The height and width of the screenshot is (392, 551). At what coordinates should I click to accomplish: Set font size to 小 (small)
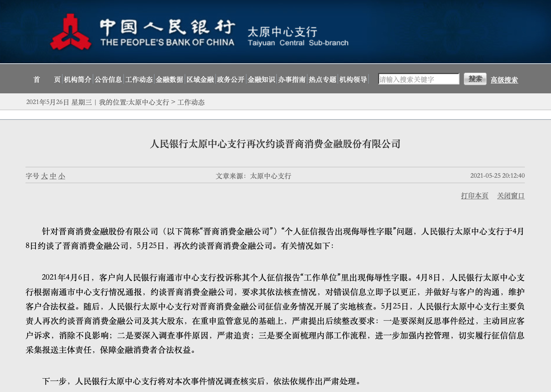pos(62,176)
